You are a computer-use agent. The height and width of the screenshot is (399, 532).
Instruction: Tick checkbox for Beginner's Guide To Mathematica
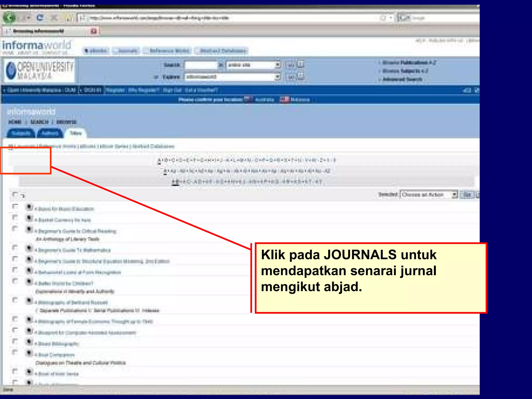pyautogui.click(x=15, y=248)
